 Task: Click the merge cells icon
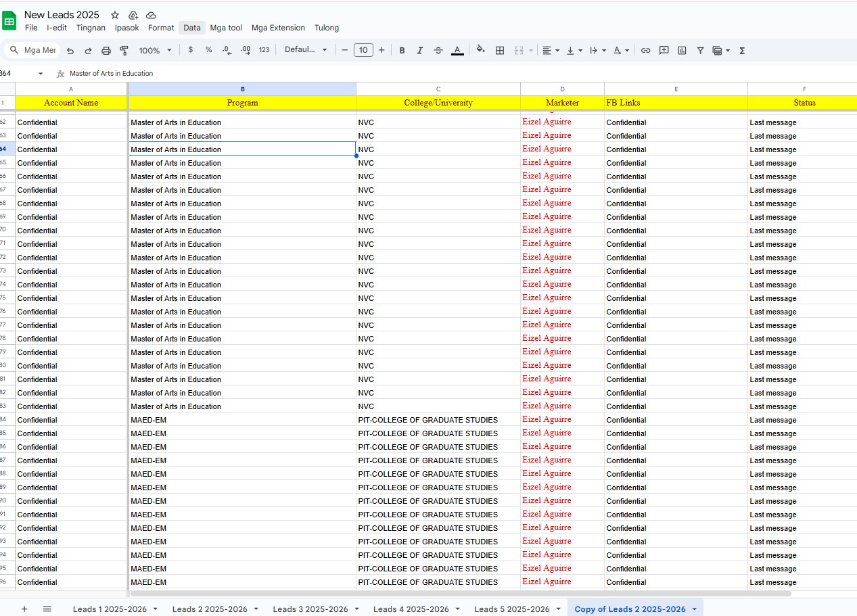point(519,51)
